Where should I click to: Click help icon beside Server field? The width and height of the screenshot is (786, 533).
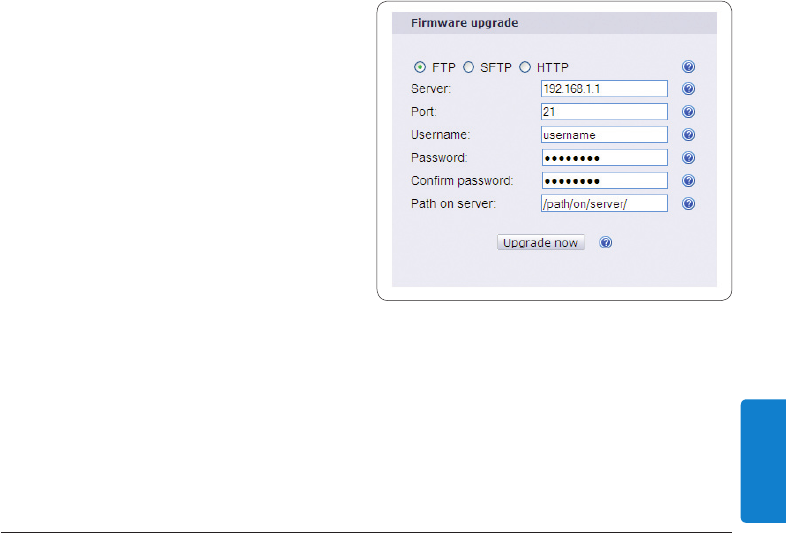[x=688, y=89]
